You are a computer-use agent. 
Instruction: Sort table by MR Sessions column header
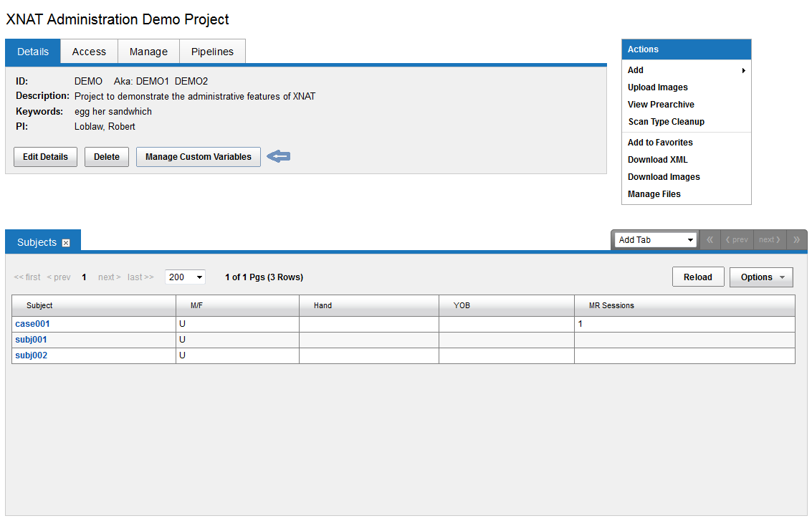(x=611, y=305)
